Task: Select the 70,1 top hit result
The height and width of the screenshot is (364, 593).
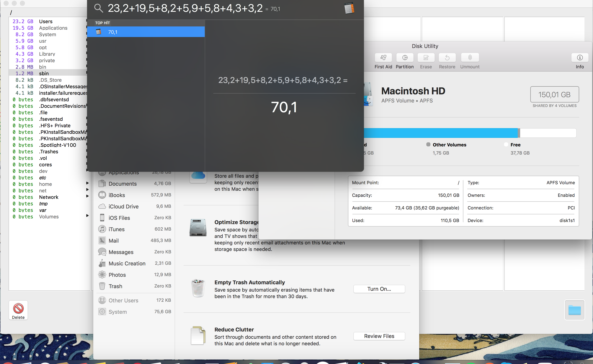Action: click(x=146, y=32)
